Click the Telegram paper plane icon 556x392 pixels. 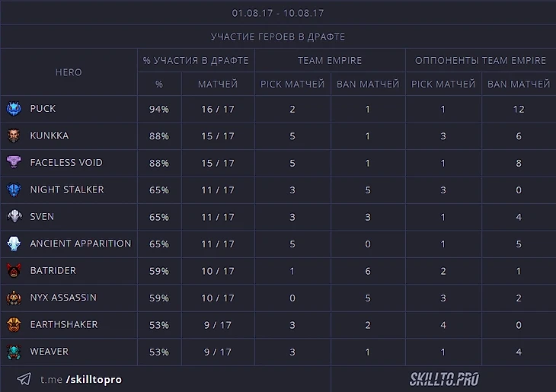tap(24, 379)
